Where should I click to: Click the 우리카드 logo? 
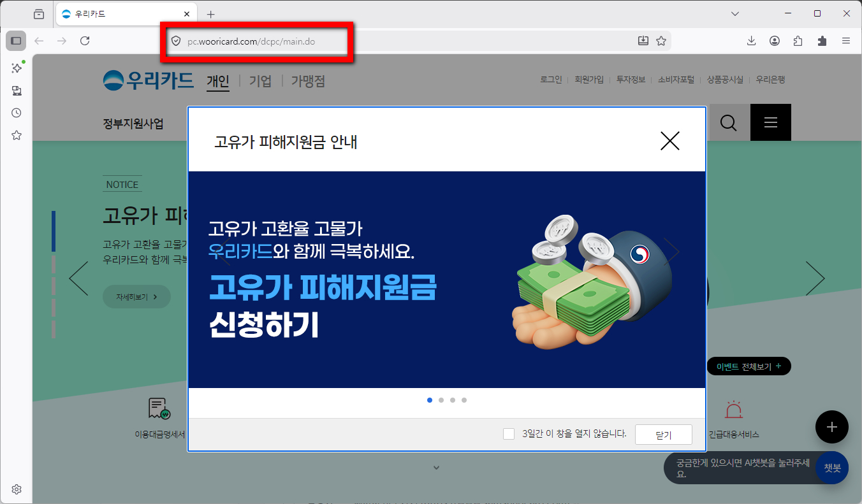pos(149,80)
